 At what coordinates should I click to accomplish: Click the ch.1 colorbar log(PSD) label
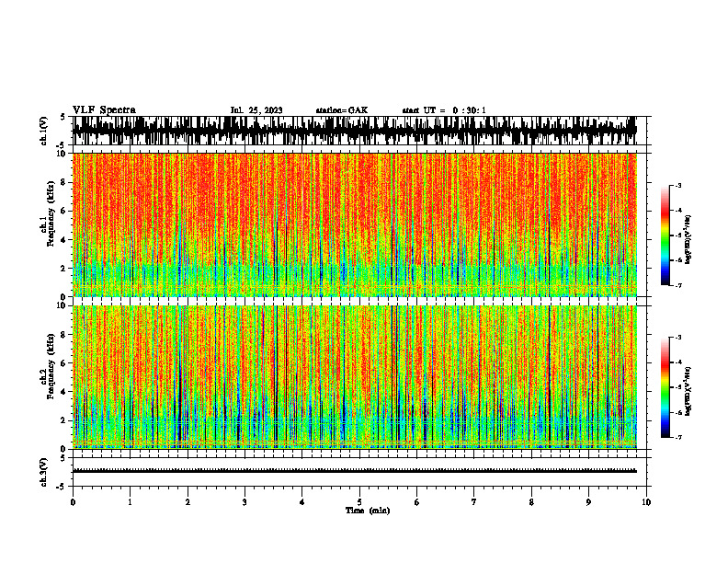[x=688, y=240]
